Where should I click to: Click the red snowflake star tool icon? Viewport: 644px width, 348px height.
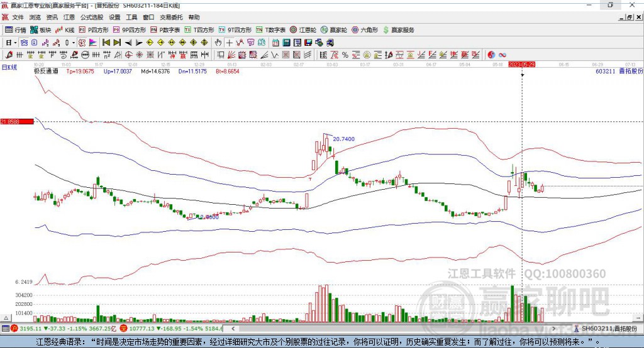tap(139, 55)
